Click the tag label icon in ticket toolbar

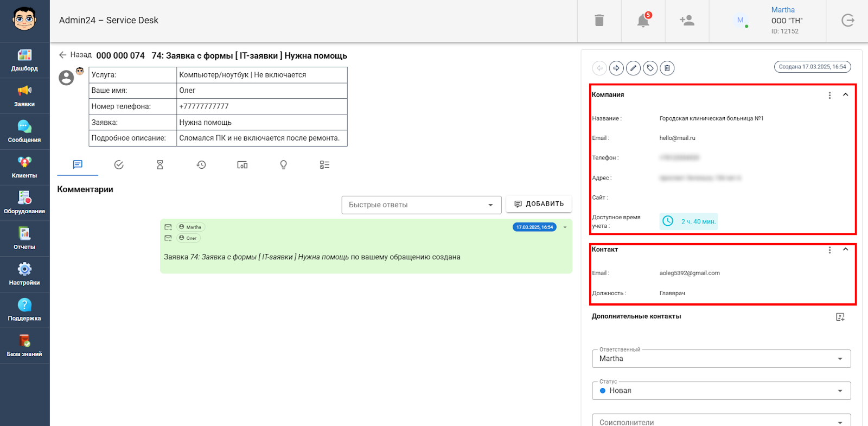coord(650,68)
